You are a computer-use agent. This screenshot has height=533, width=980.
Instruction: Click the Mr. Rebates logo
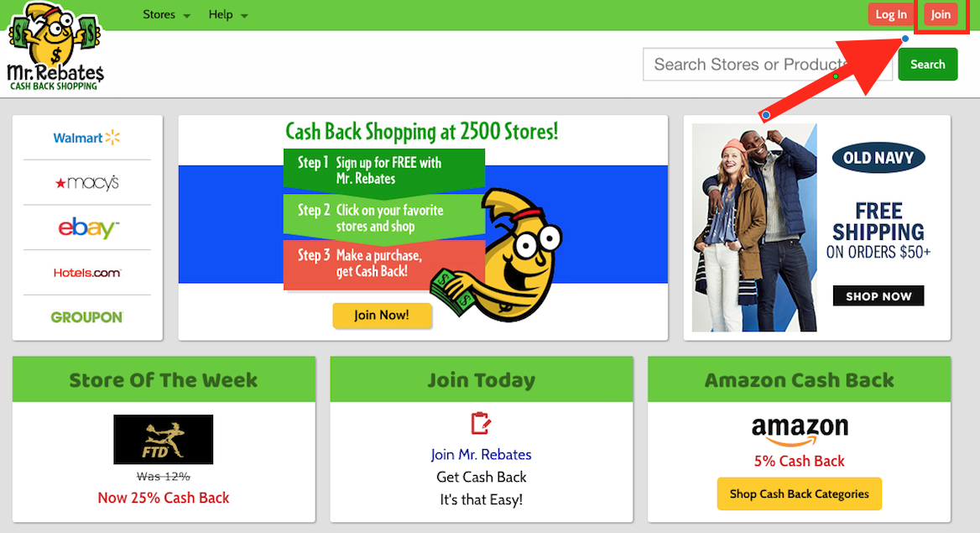point(55,47)
